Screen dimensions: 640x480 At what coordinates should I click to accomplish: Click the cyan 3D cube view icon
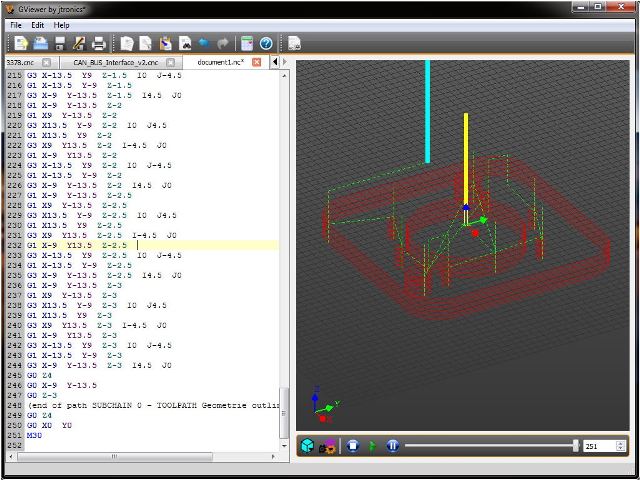(307, 446)
